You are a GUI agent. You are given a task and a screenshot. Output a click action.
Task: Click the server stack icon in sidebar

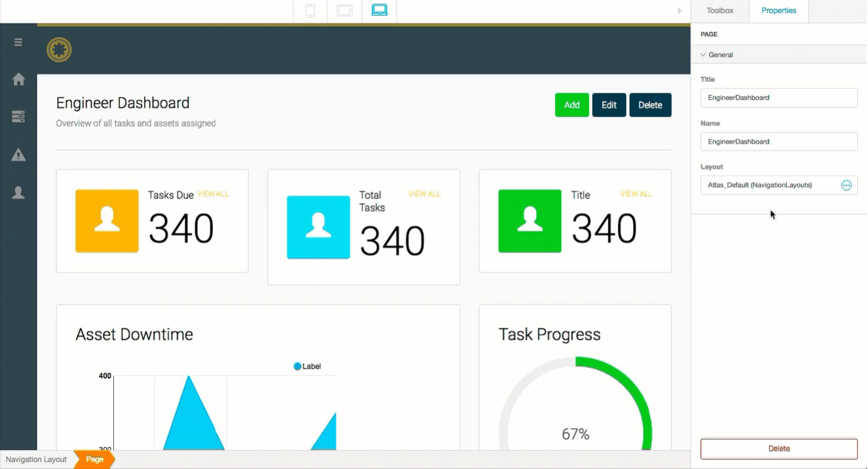point(18,117)
